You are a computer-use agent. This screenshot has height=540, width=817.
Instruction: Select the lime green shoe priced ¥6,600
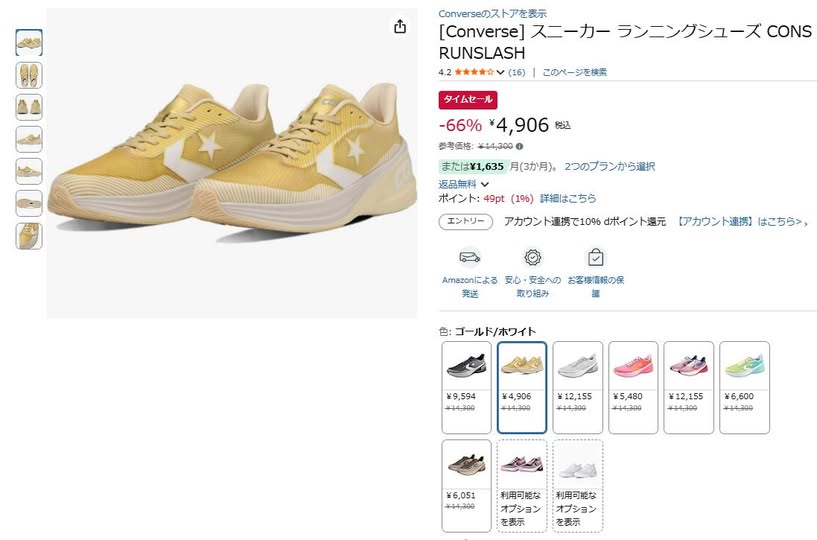click(x=745, y=387)
